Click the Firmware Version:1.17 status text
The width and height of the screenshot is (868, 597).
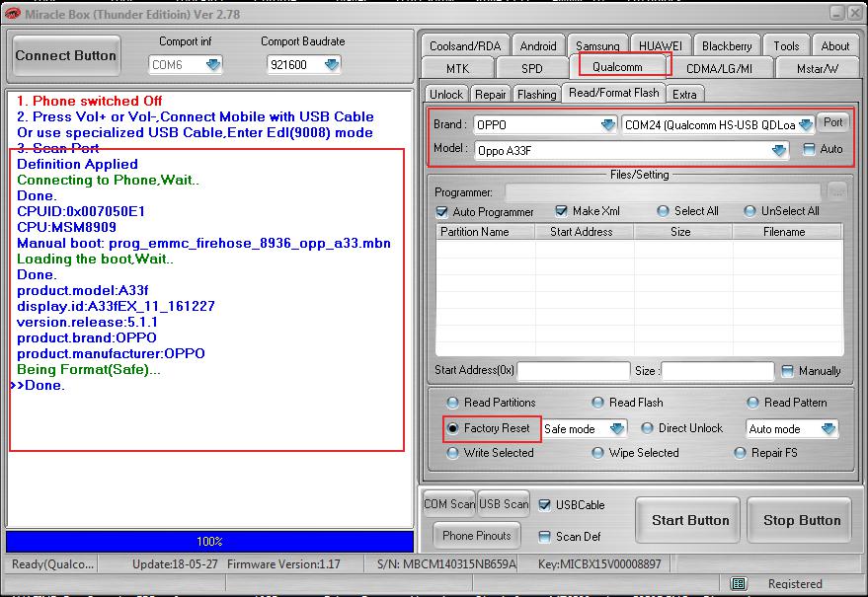[283, 564]
